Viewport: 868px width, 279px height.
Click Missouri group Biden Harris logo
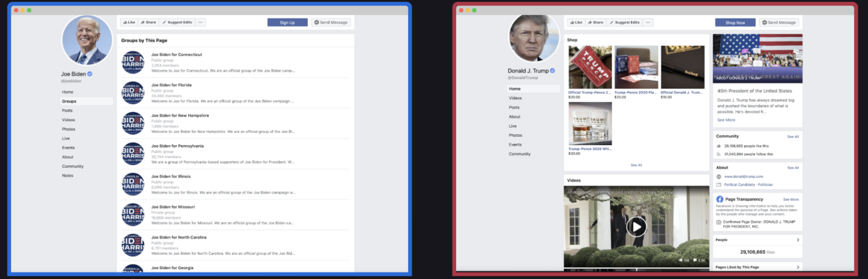(x=133, y=215)
